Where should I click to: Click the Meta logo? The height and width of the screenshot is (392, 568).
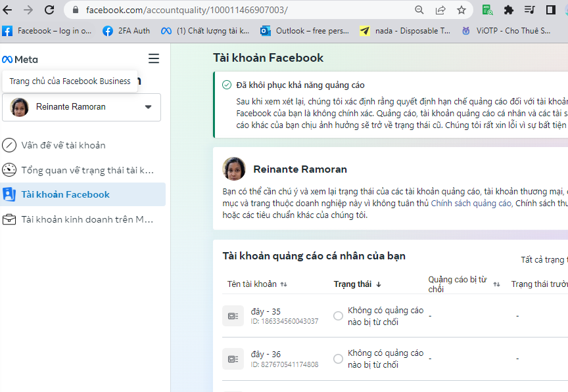coord(20,59)
